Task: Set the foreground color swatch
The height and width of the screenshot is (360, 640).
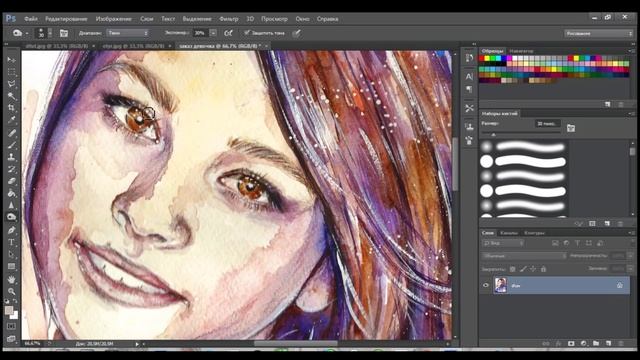Action: pyautogui.click(x=9, y=310)
